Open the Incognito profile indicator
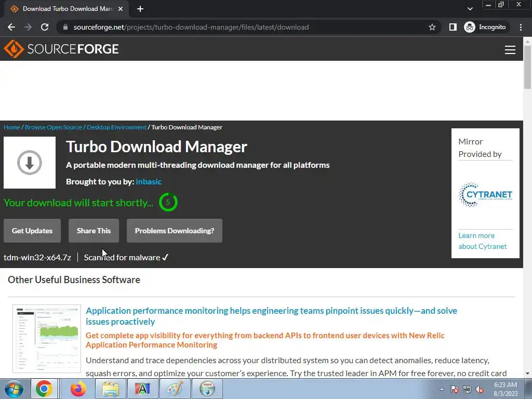The image size is (532, 399). pyautogui.click(x=485, y=27)
